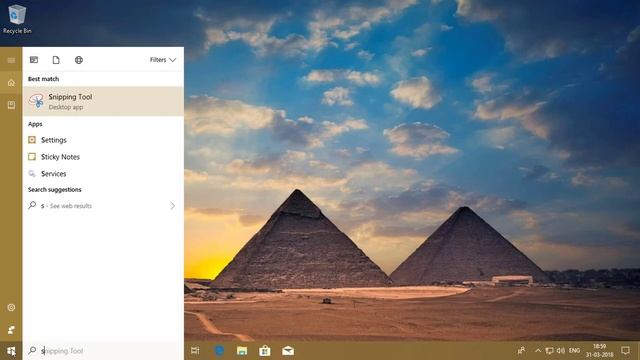Open the Filters dropdown
The width and height of the screenshot is (640, 360).
click(163, 60)
